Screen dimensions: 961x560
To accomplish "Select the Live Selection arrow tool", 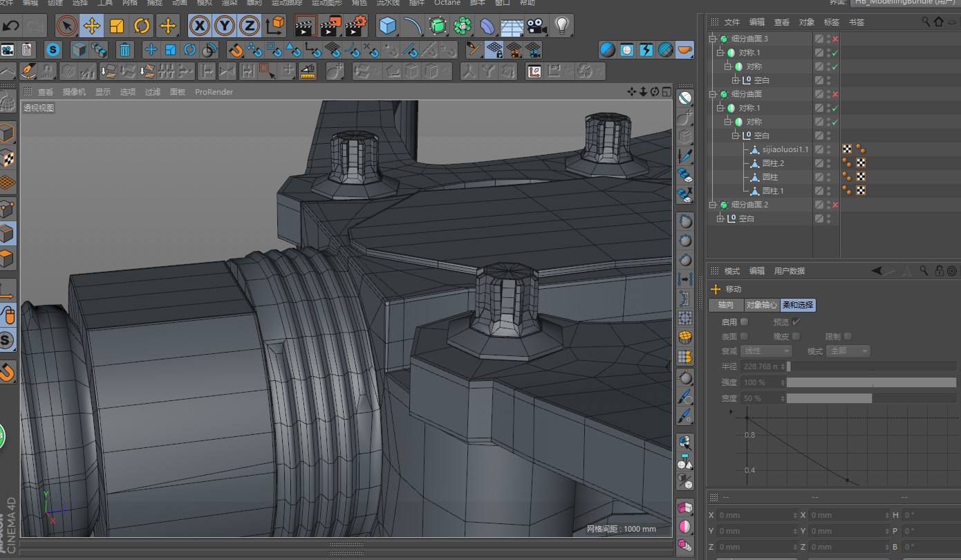I will [x=66, y=26].
